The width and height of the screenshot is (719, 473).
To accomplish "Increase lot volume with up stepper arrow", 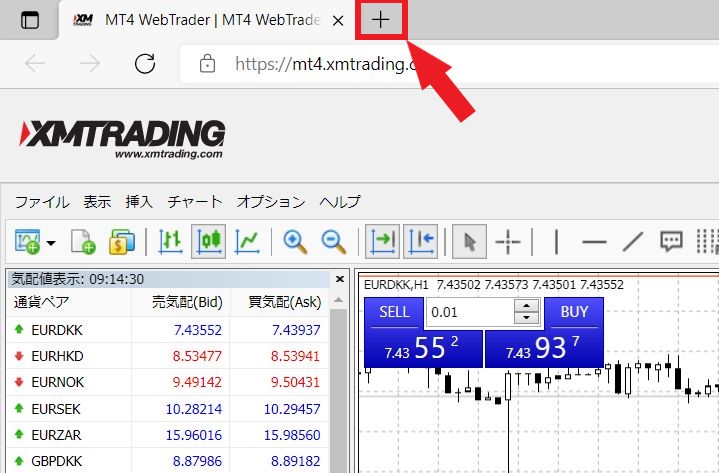I will point(526,306).
